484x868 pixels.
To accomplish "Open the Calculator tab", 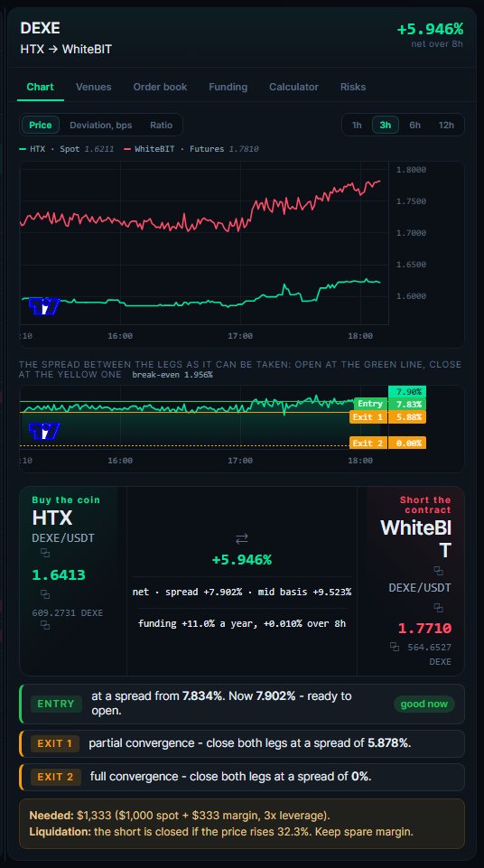I will coord(293,87).
